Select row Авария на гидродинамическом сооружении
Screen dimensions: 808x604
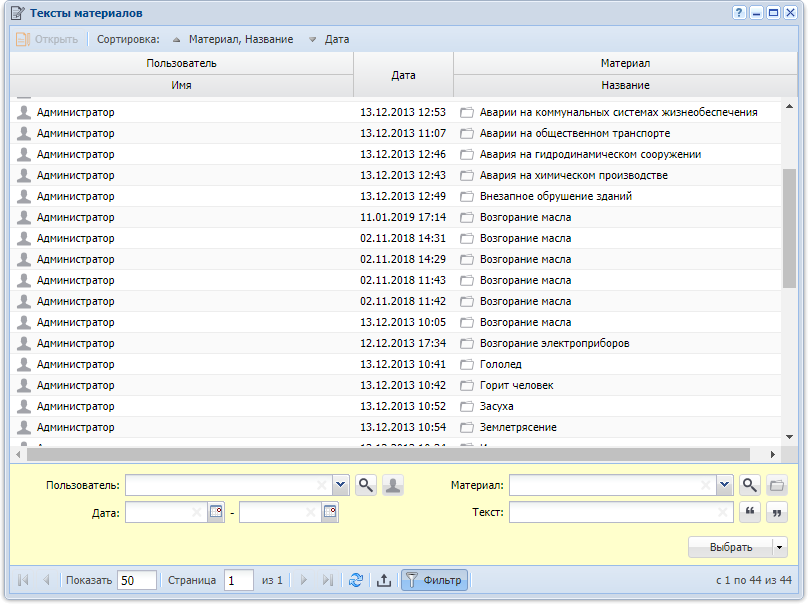pyautogui.click(x=396, y=155)
